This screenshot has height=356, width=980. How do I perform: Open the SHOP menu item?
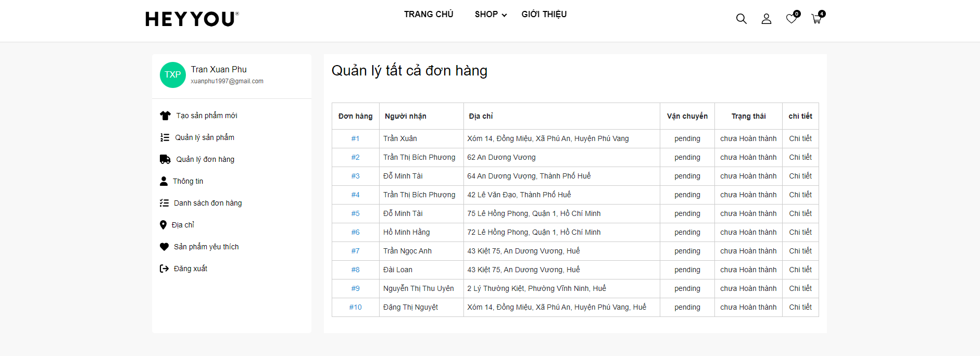[x=486, y=15]
